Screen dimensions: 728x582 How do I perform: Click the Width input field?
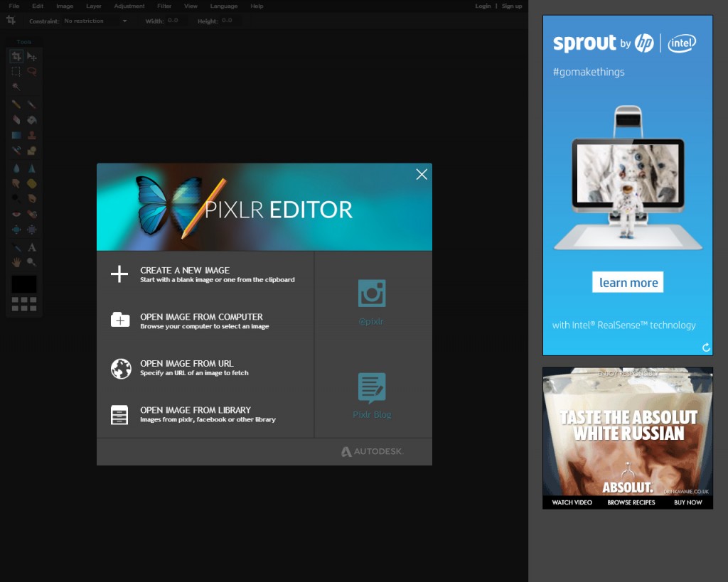pyautogui.click(x=176, y=21)
